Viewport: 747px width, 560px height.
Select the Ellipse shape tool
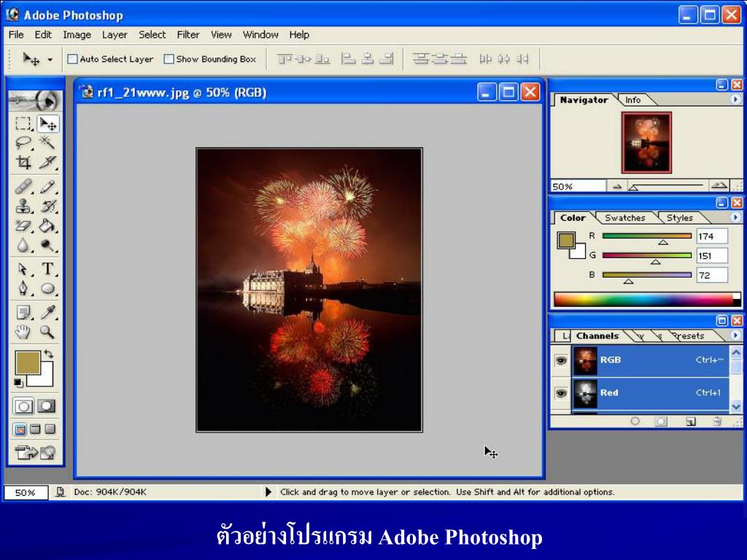[47, 289]
